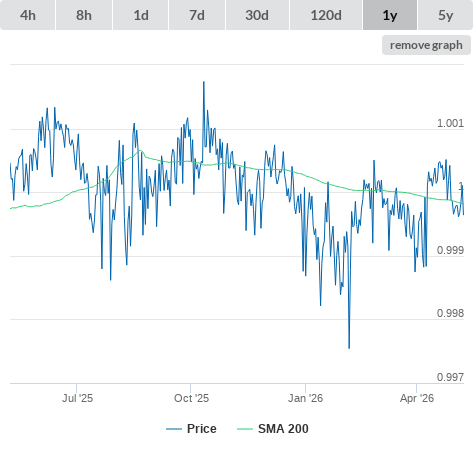Click the Apr '26 axis label
The width and height of the screenshot is (474, 455).
[417, 398]
